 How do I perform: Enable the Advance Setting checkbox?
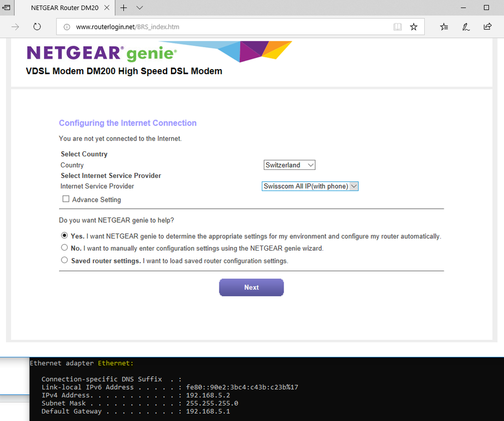coord(66,199)
